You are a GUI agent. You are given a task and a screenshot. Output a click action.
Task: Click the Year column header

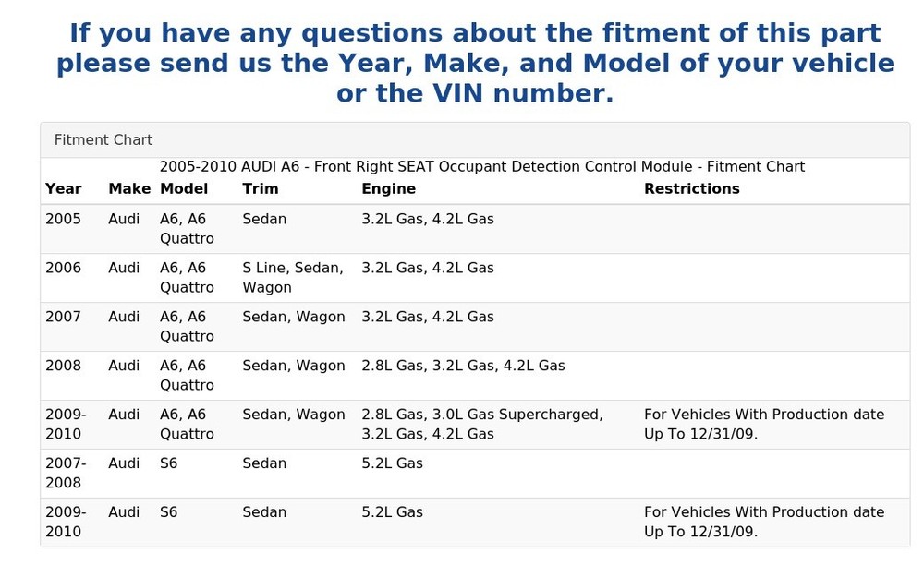64,188
